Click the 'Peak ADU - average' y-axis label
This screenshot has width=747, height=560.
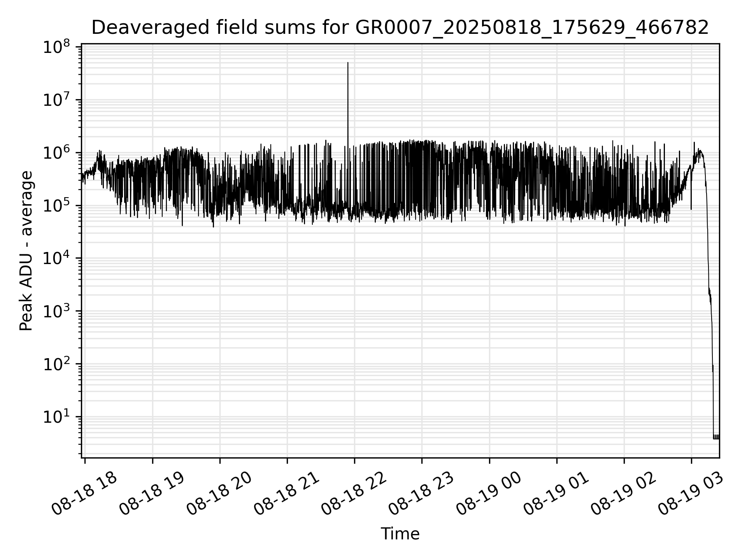(x=26, y=251)
